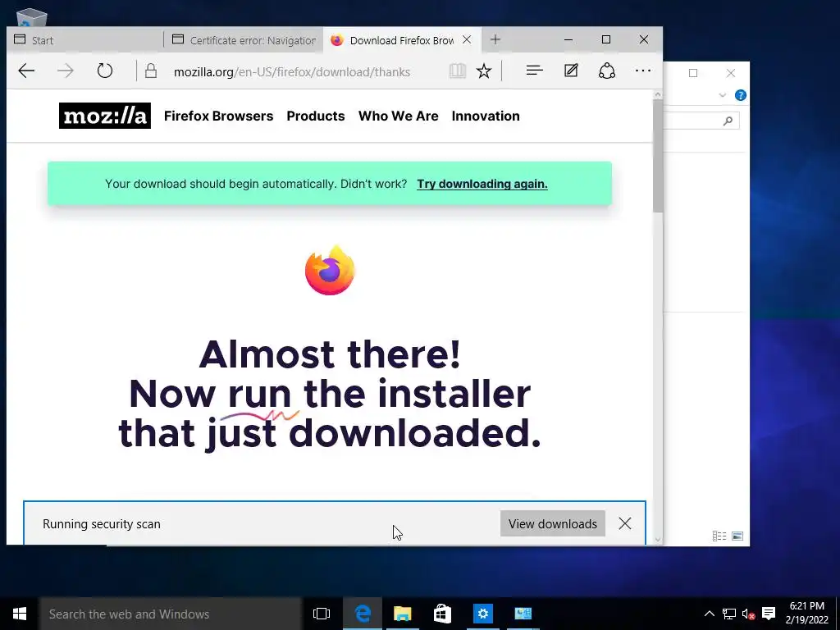The height and width of the screenshot is (630, 840).
Task: Click the mozilla logo
Action: (x=105, y=116)
